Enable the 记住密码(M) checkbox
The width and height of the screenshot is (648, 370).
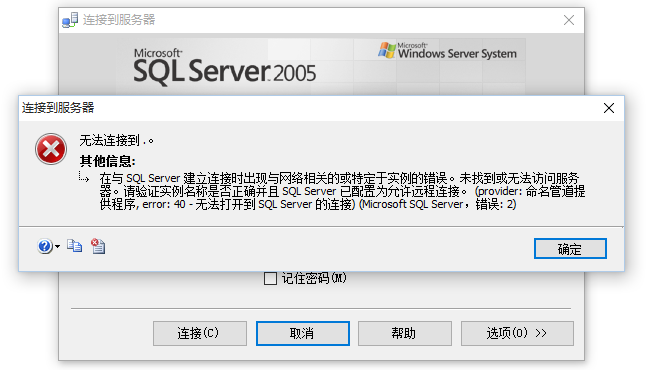270,278
